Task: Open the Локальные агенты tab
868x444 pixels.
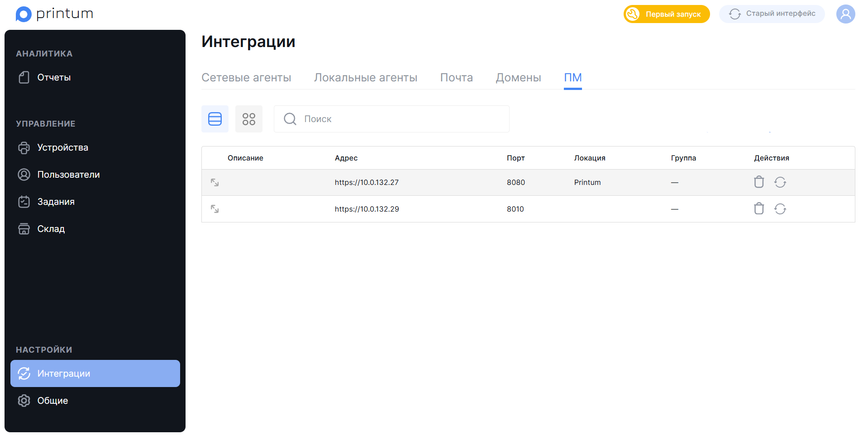Action: pos(366,77)
